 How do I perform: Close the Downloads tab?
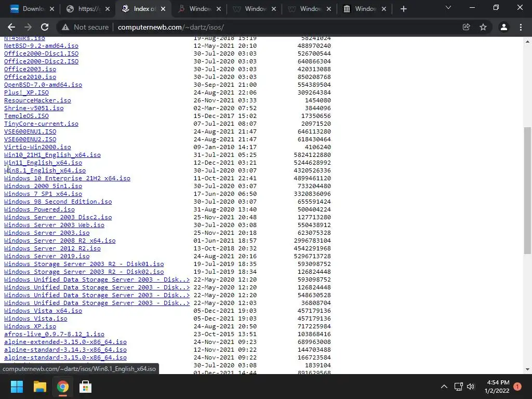tap(52, 9)
